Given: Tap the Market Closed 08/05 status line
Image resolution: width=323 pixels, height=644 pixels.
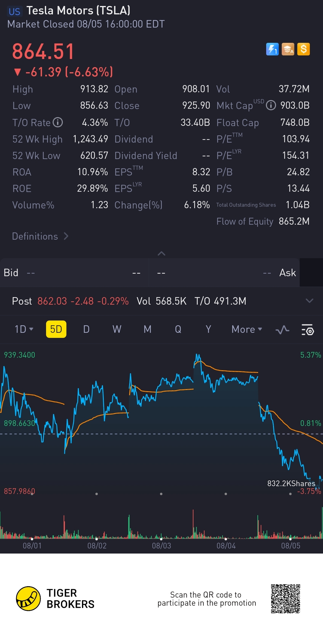Looking at the screenshot, I should [86, 24].
